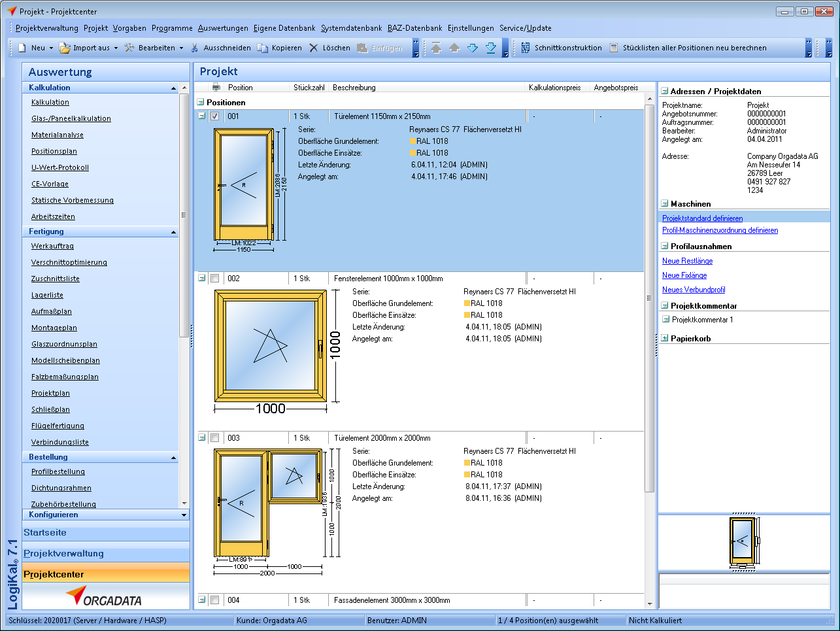The image size is (840, 631).
Task: Move position to top arrow icon
Action: click(436, 48)
